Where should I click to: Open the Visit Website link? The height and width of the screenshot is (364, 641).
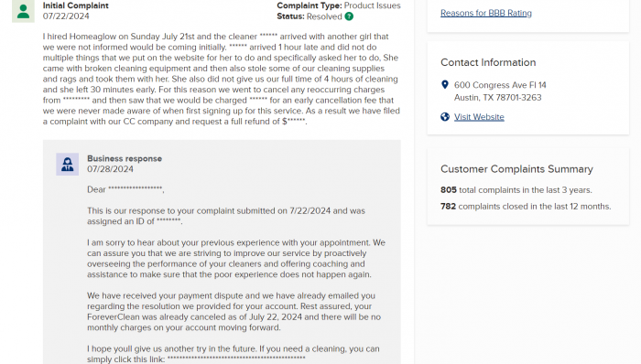point(479,117)
